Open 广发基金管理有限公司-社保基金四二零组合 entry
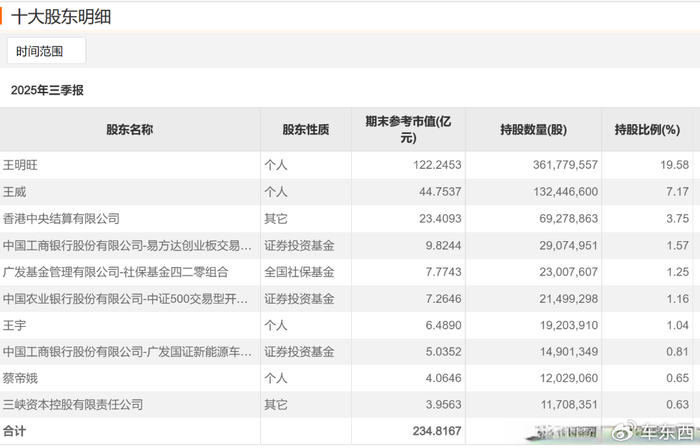 (116, 272)
